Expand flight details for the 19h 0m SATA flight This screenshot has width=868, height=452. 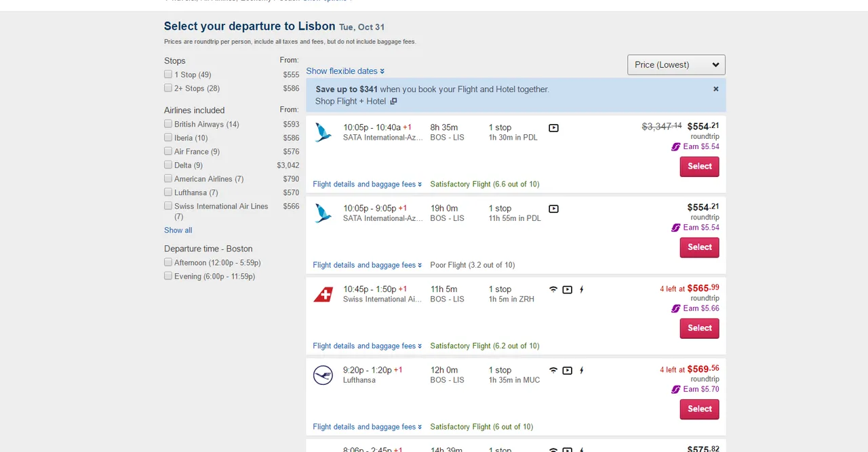[367, 265]
